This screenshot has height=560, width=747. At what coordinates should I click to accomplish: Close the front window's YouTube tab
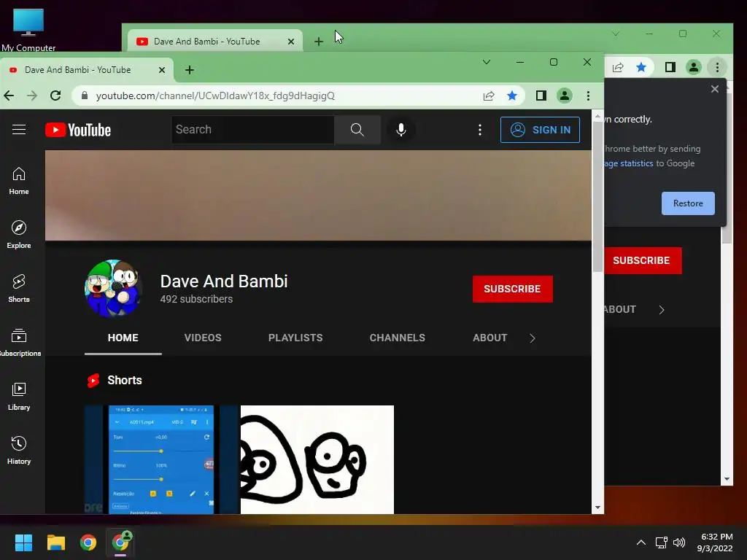[162, 70]
